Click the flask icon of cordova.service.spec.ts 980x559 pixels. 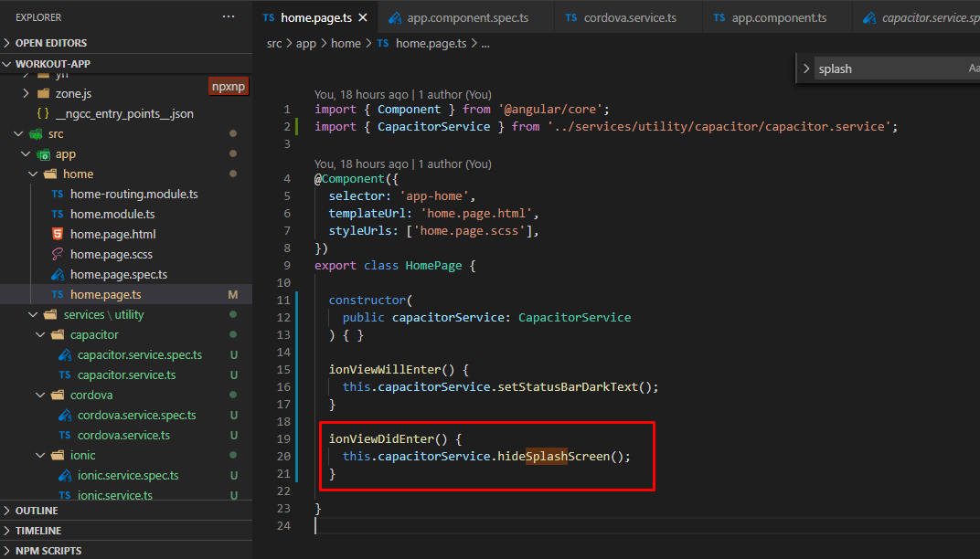65,415
